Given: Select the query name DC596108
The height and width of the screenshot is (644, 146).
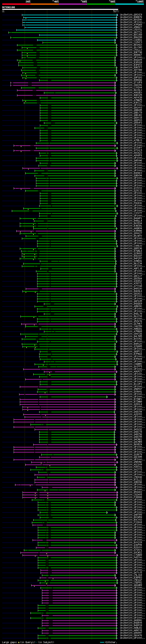Looking at the screenshot, I should pos(8,7).
